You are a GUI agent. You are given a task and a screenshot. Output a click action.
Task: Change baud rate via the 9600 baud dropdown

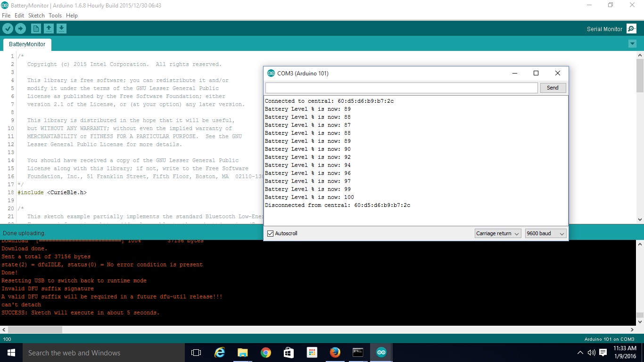point(545,233)
